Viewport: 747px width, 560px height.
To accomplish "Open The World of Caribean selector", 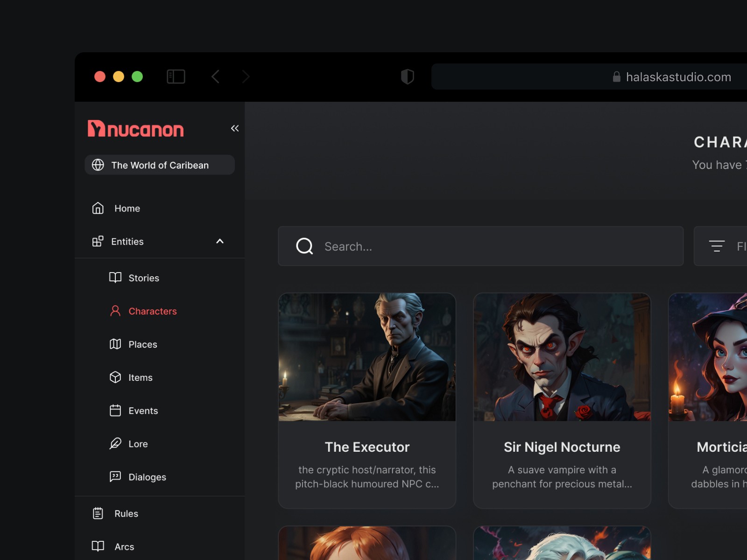I will coord(160,165).
